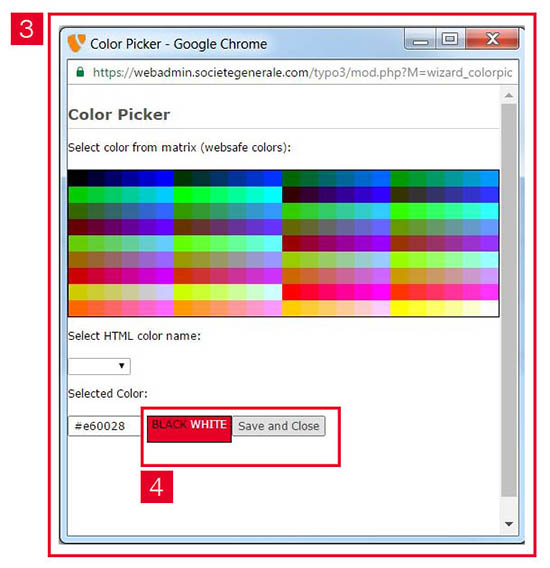Click the vertical scrollbar track
550x568 pixels.
pyautogui.click(x=509, y=300)
